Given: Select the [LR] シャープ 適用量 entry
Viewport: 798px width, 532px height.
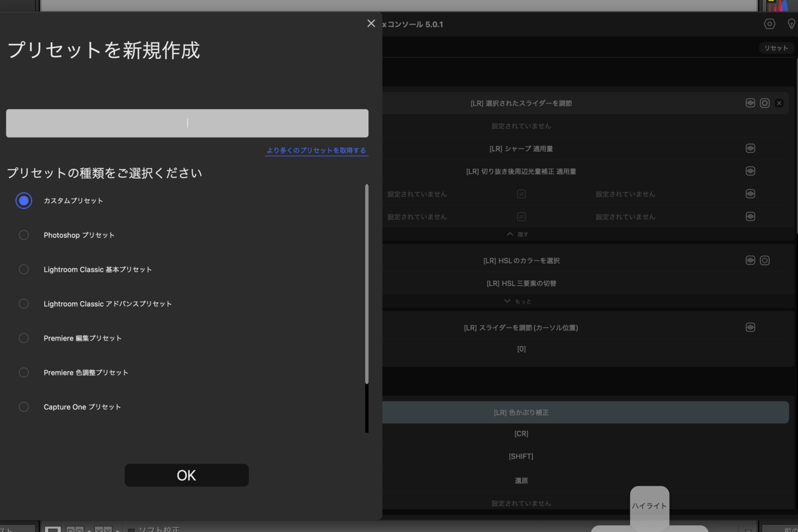Looking at the screenshot, I should coord(521,149).
